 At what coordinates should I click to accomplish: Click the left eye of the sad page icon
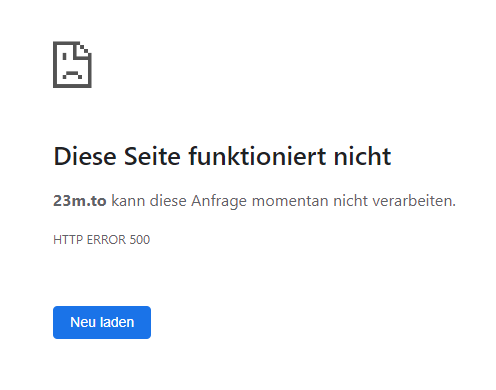pyautogui.click(x=64, y=57)
